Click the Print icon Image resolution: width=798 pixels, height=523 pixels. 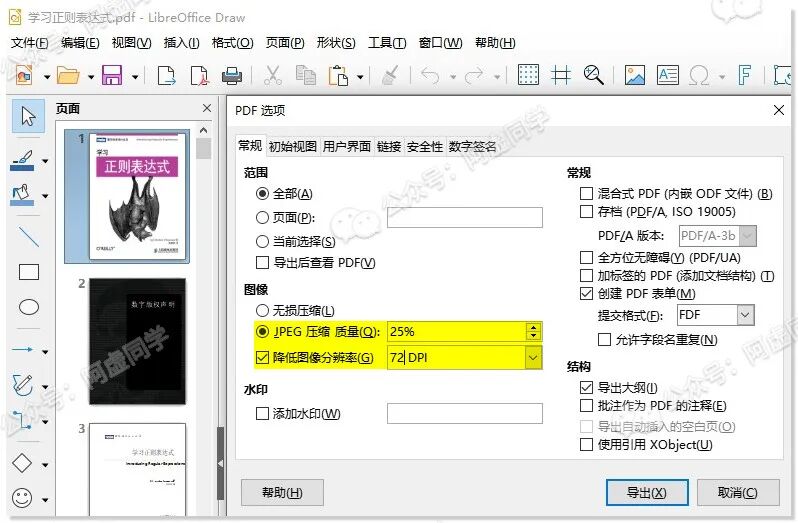(232, 76)
